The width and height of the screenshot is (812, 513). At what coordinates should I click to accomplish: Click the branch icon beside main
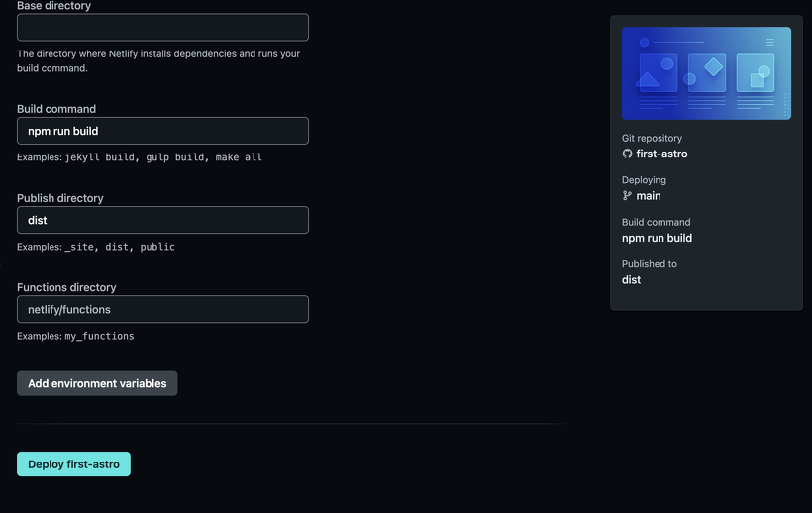(627, 196)
